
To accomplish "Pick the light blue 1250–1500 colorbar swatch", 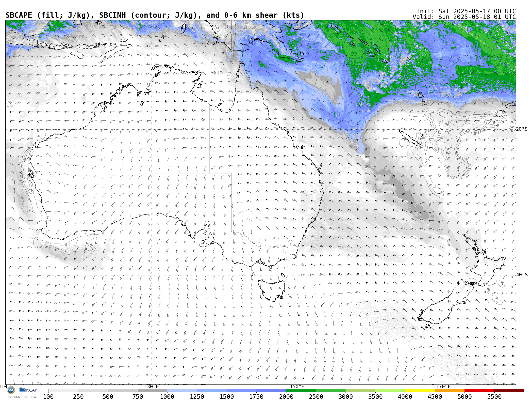I will point(212,391).
